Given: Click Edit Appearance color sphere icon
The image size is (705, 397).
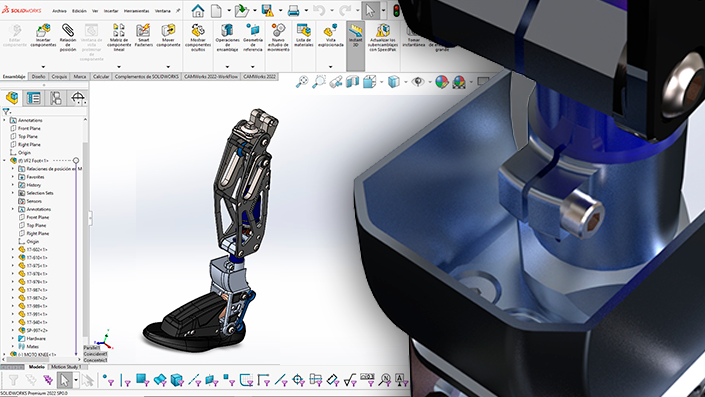Looking at the screenshot, I should coord(442,82).
